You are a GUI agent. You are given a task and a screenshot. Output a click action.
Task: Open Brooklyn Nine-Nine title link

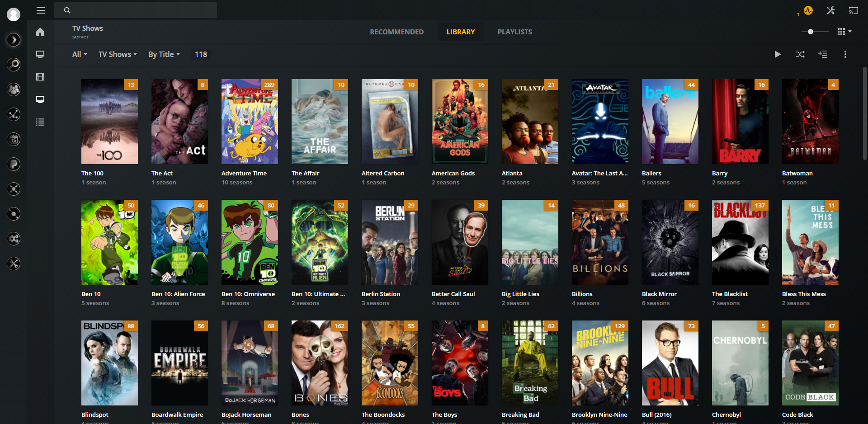(599, 415)
